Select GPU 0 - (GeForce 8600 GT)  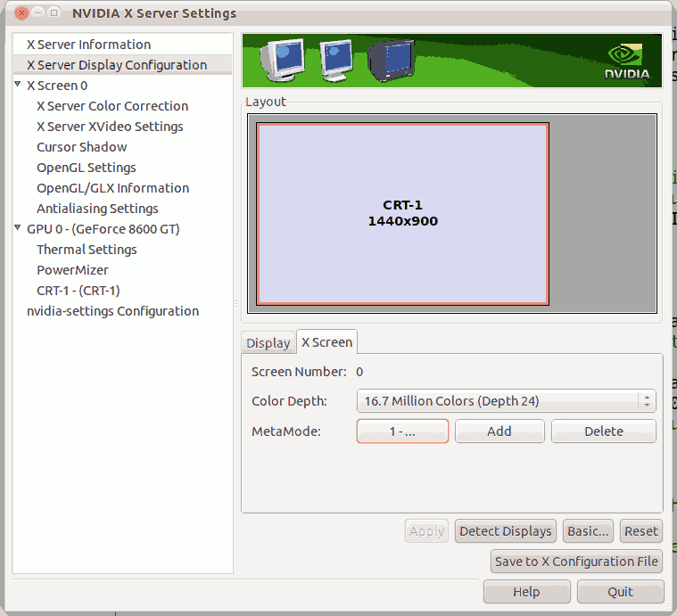tap(103, 229)
